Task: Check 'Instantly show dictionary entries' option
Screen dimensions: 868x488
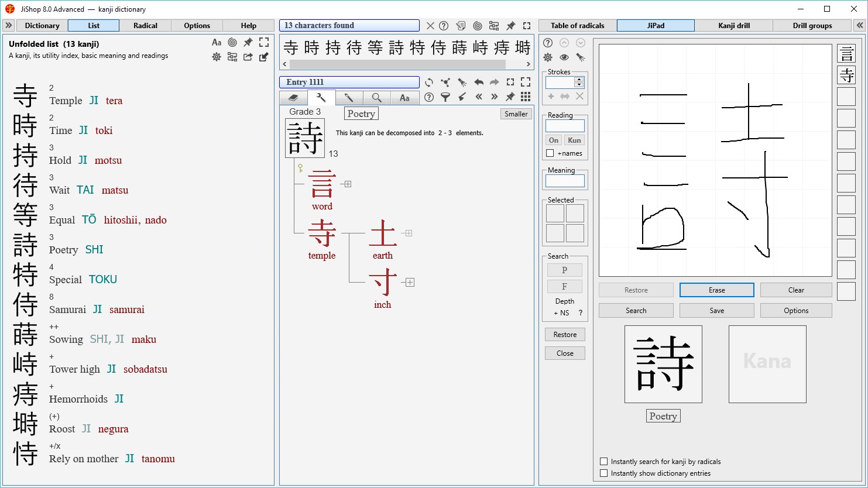Action: (x=604, y=473)
